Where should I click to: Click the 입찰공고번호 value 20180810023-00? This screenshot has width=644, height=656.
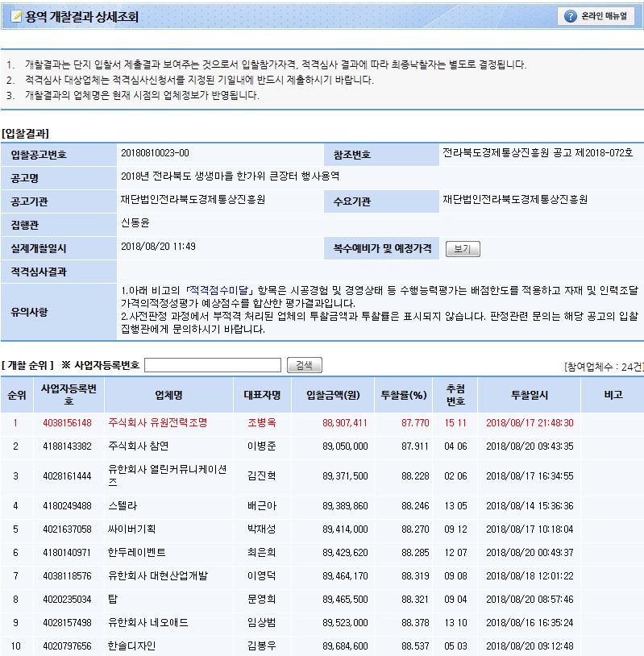tap(155, 153)
